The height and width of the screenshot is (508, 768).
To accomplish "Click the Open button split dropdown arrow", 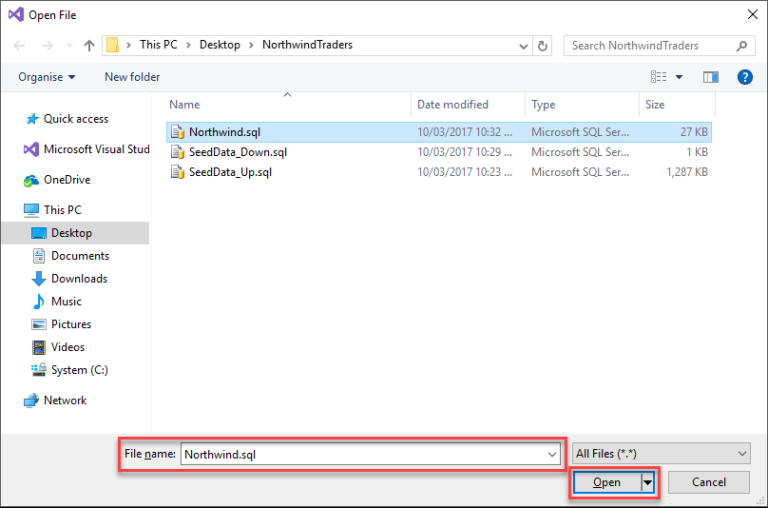I will (648, 482).
